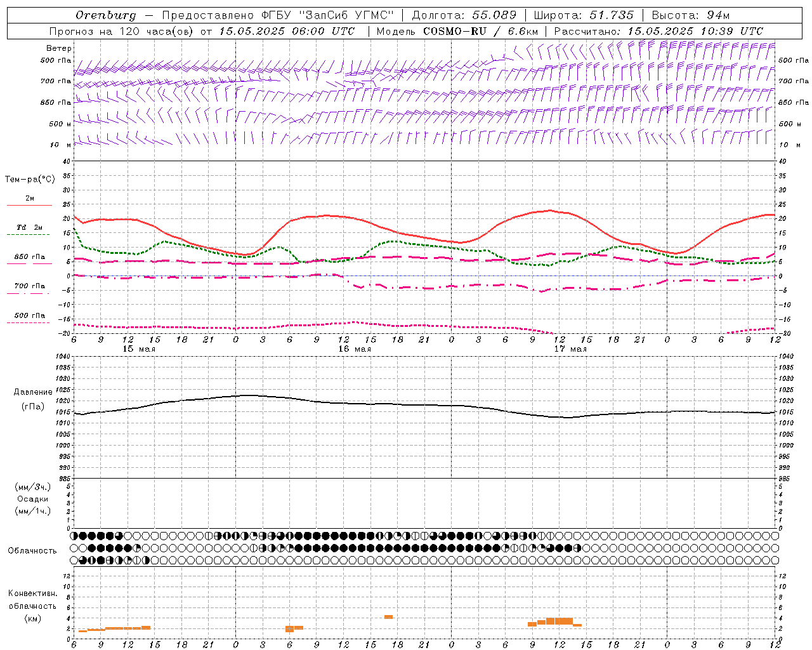Select the 'Высота: 94м' elevation text
The width and height of the screenshot is (812, 650).
pyautogui.click(x=691, y=15)
